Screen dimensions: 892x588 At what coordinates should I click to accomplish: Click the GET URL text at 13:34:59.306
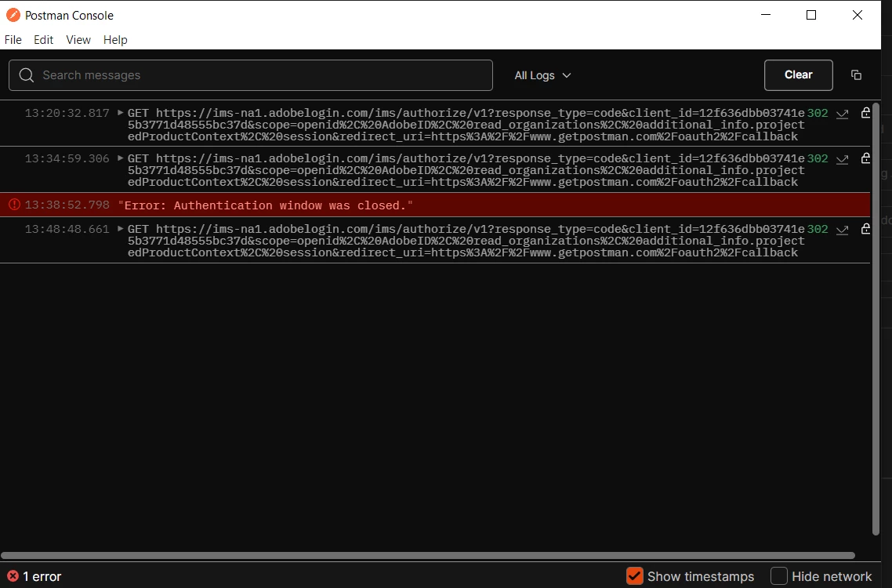tap(466, 170)
